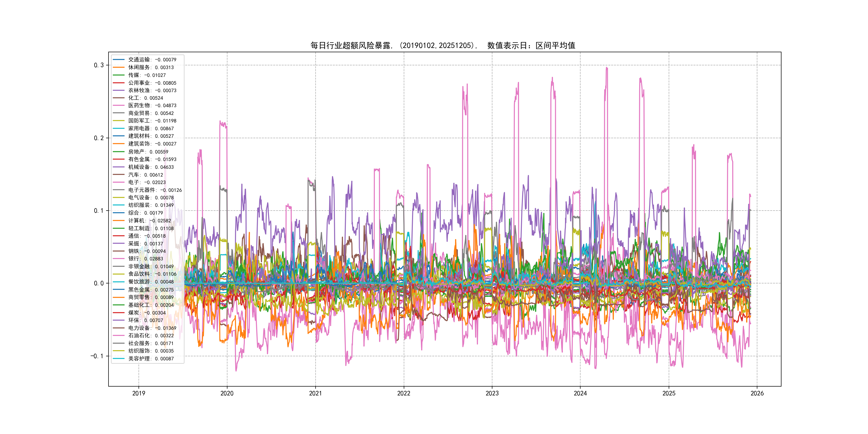Click the 2026 x-axis tick label
Screen dimensions: 868x434
tap(757, 393)
